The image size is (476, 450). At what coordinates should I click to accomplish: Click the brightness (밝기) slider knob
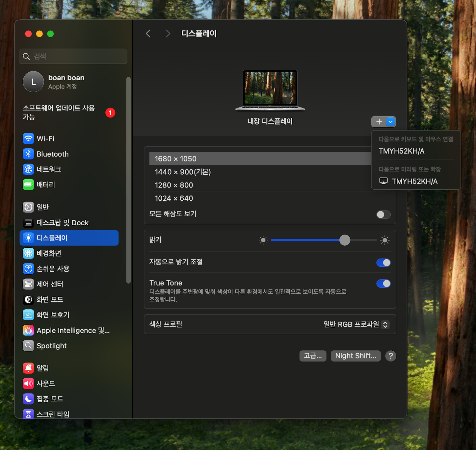[345, 240]
